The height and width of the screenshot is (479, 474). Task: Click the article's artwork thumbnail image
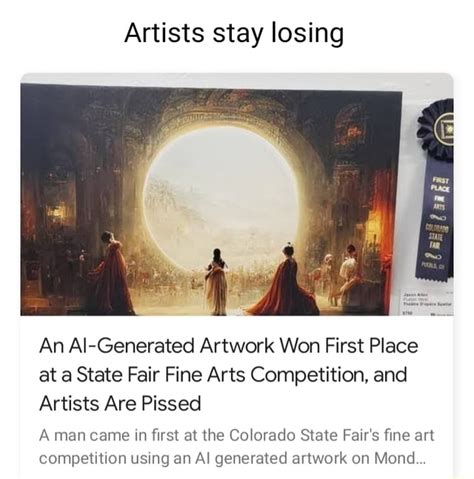(x=237, y=195)
